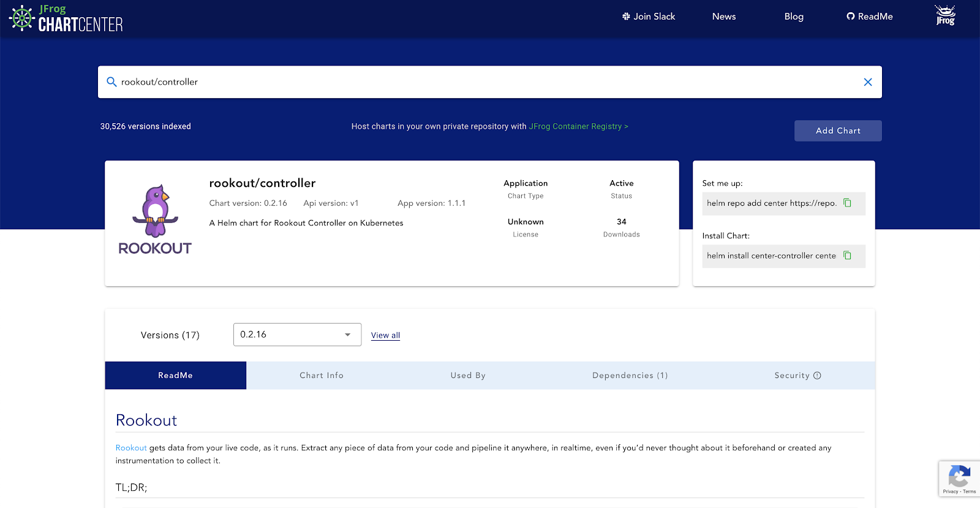Viewport: 980px width, 508px height.
Task: Click 'Api version: v1' text
Action: pyautogui.click(x=331, y=203)
